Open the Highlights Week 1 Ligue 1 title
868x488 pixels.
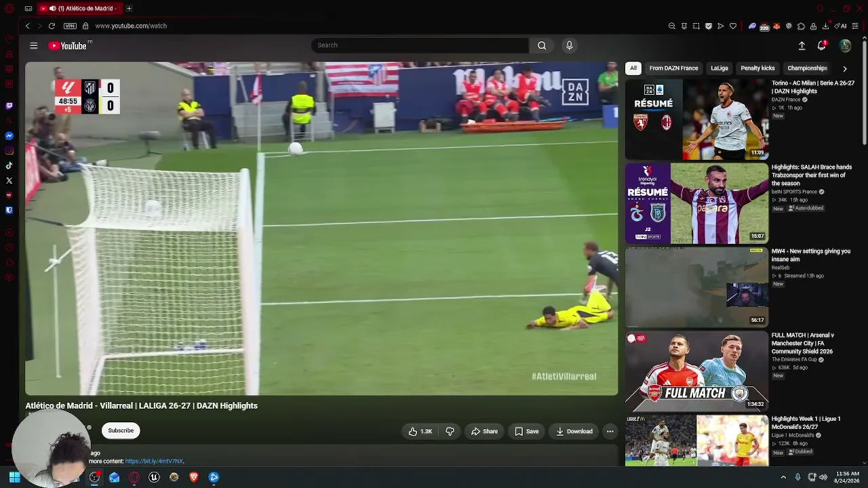(x=806, y=423)
